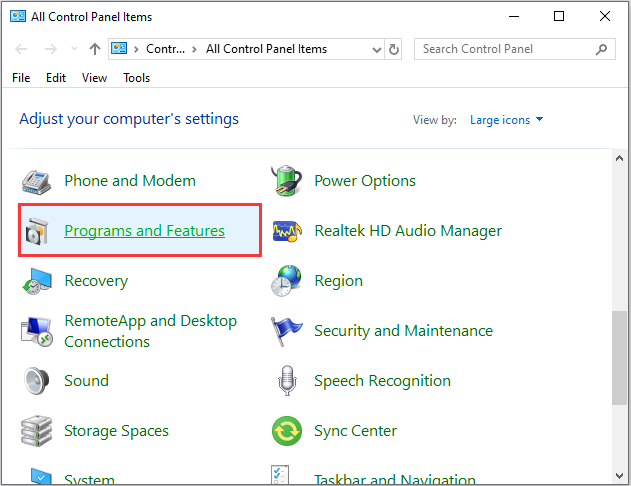Image resolution: width=631 pixels, height=486 pixels.
Task: Open the Region globe icon
Action: coord(287,280)
